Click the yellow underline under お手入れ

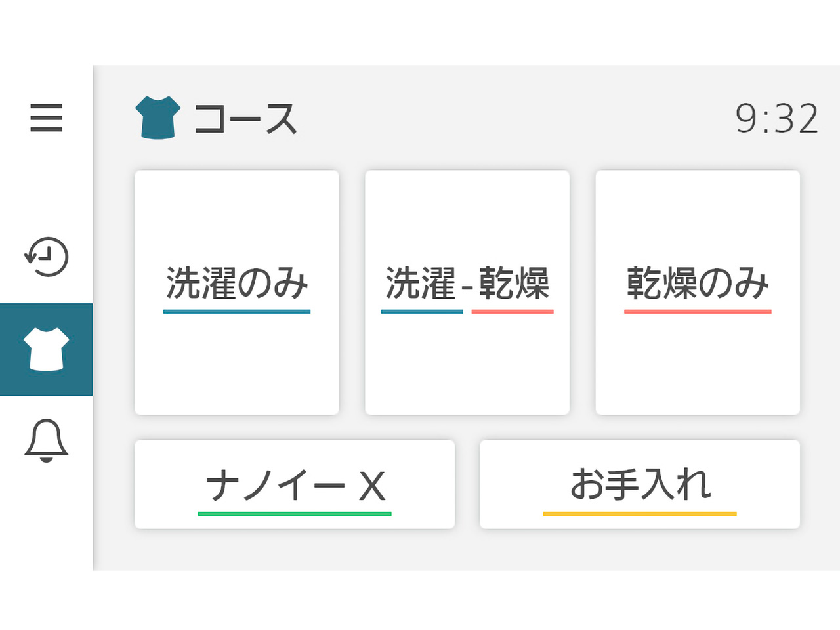[640, 514]
